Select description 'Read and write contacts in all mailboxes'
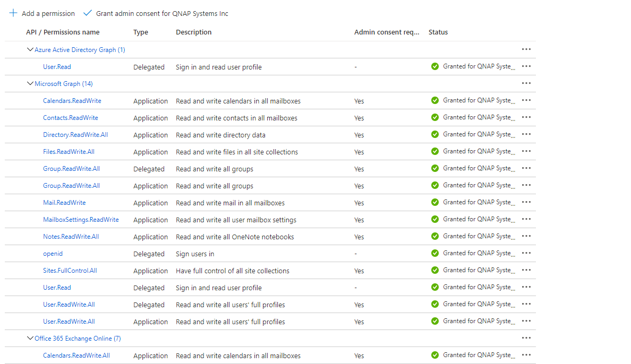Viewport: 631px width, 364px height. [237, 118]
